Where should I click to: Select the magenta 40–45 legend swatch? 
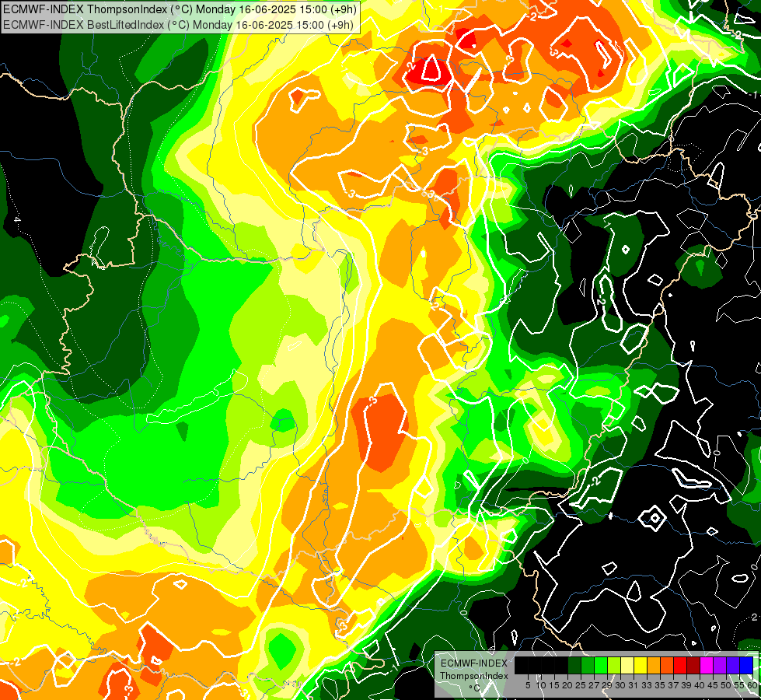[x=707, y=665]
